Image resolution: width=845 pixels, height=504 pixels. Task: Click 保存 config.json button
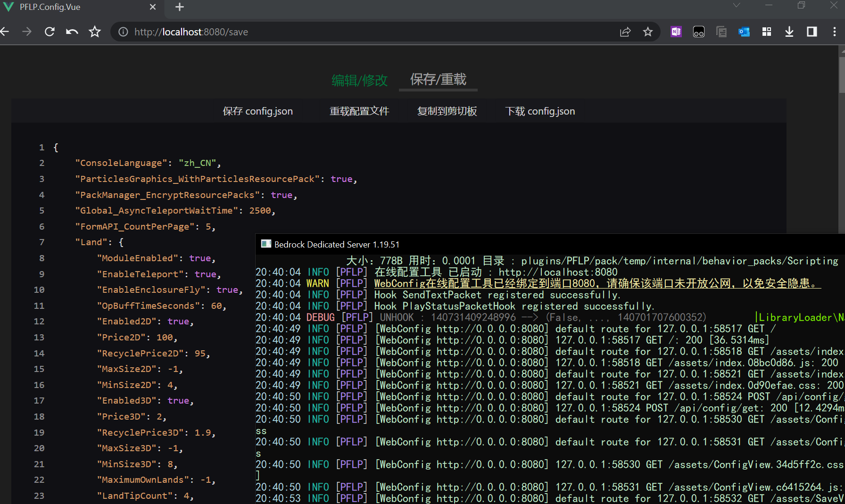pyautogui.click(x=257, y=111)
